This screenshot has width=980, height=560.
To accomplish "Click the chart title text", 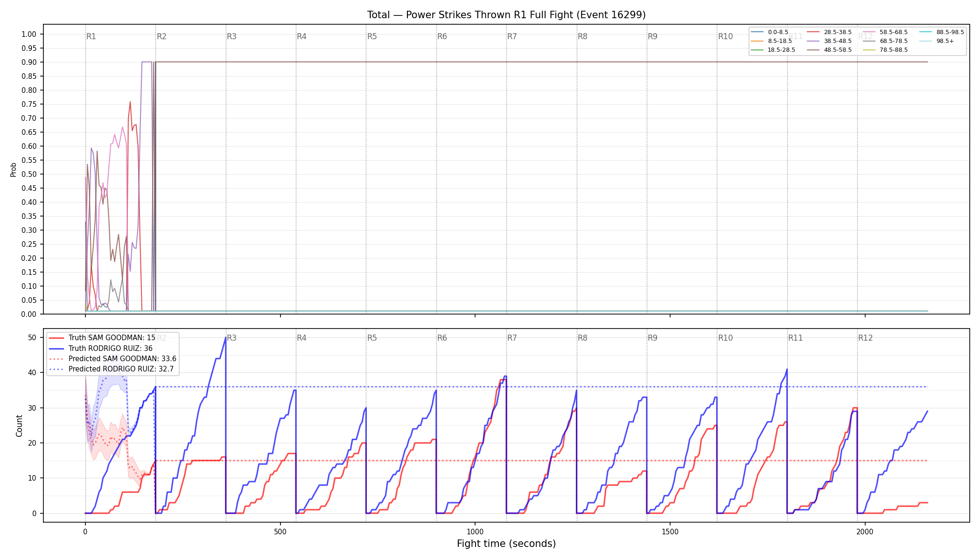I will click(506, 15).
